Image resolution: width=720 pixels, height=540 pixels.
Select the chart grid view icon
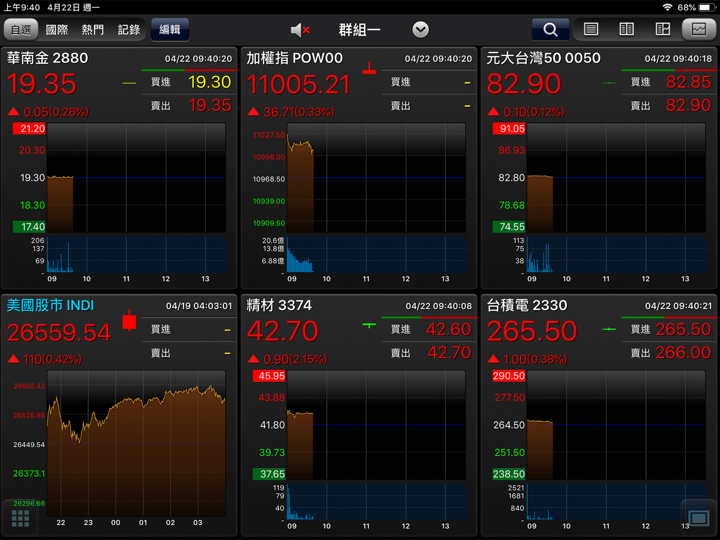698,30
